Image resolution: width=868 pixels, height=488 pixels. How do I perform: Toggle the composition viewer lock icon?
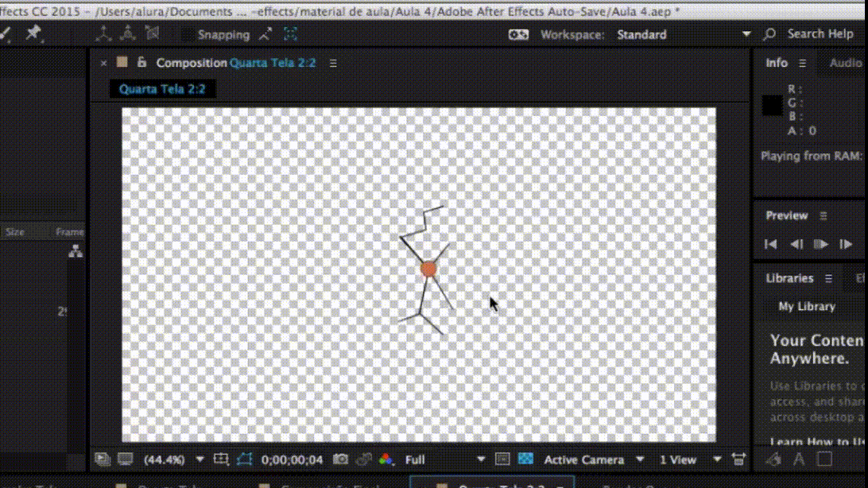[x=141, y=63]
